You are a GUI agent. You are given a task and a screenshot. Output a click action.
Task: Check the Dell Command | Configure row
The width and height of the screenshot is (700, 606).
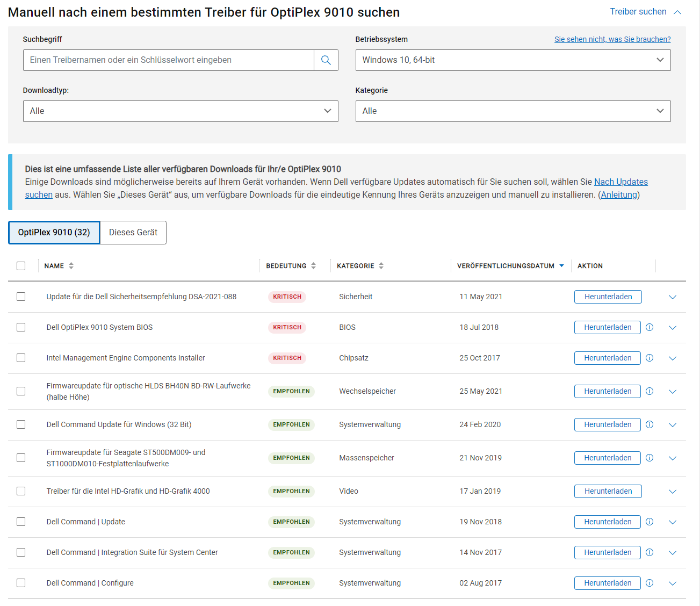tap(21, 583)
